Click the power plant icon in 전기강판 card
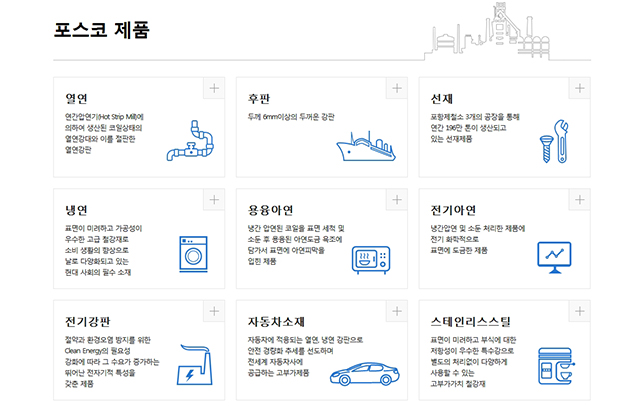 (x=195, y=365)
